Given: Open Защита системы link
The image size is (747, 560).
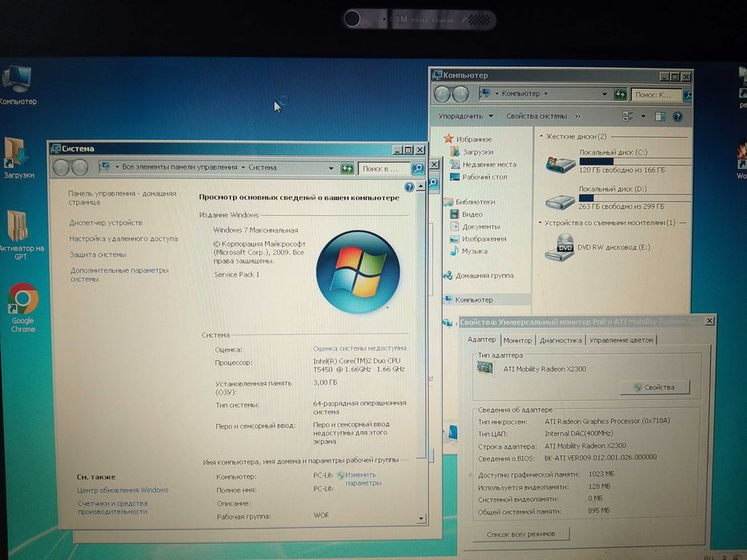Looking at the screenshot, I should (98, 254).
